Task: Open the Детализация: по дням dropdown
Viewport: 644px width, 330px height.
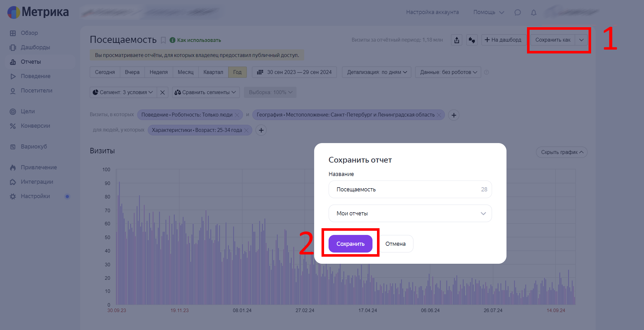Action: tap(376, 72)
